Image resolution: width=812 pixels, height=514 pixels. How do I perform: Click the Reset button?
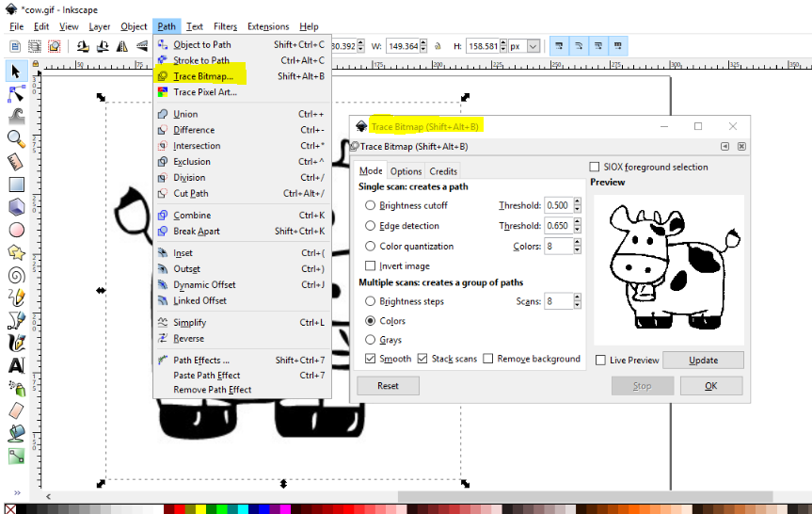388,386
